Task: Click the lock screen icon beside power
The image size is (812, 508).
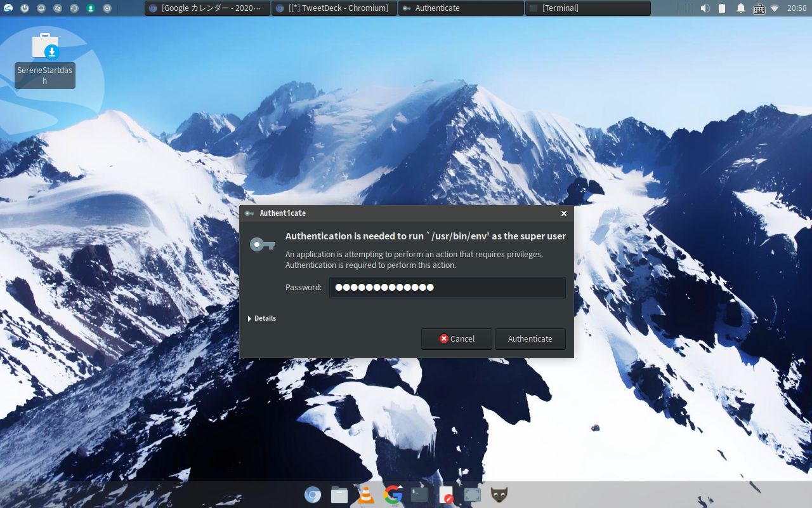Action: click(41, 8)
